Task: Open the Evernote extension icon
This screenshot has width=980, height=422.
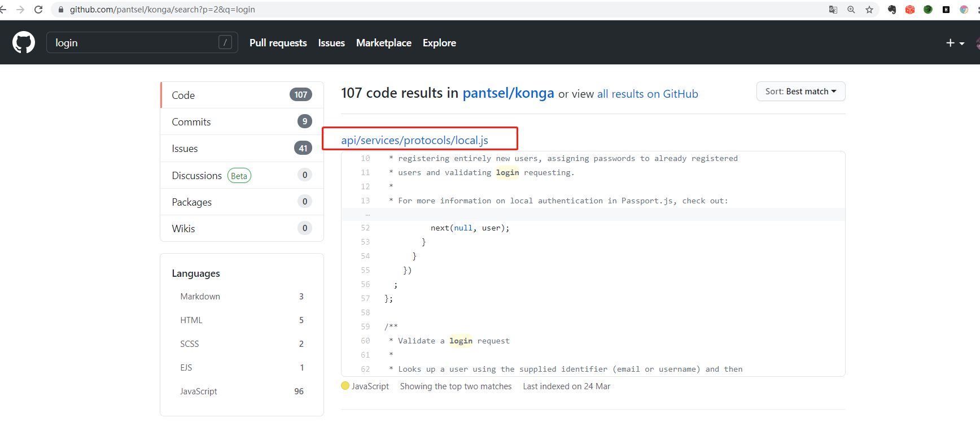Action: click(x=892, y=10)
